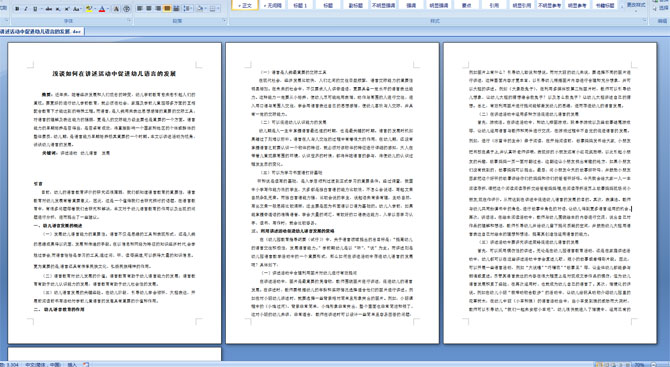Center align the text
This screenshot has height=367, width=670.
click(149, 9)
